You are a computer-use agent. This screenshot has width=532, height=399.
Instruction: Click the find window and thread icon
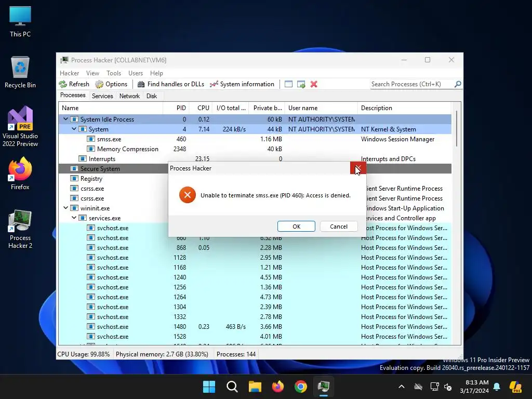301,84
